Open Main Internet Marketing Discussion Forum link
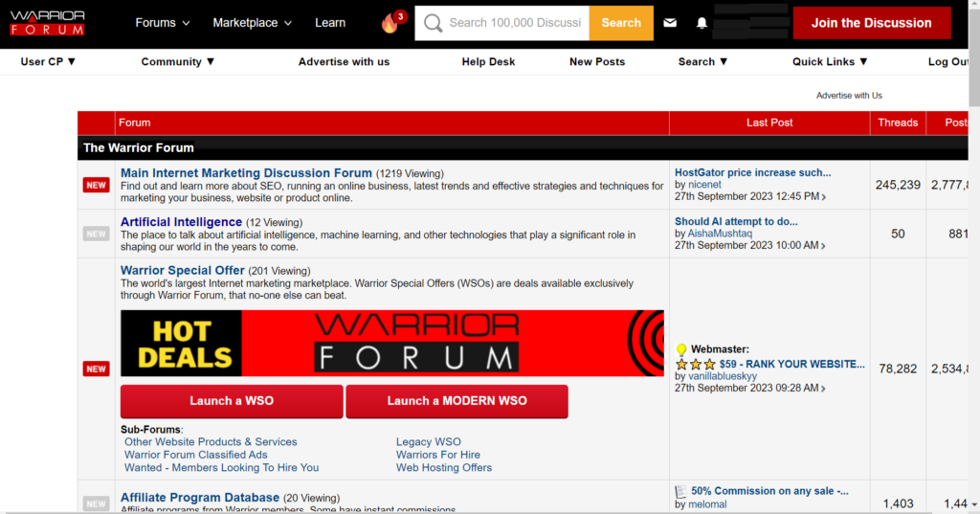The width and height of the screenshot is (980, 514). click(x=246, y=173)
